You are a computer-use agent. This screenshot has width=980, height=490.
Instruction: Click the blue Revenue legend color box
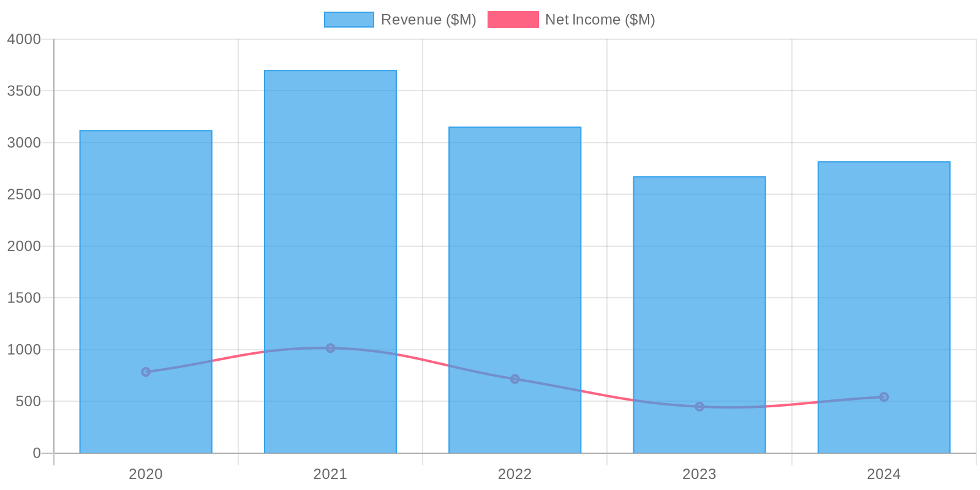[x=349, y=20]
